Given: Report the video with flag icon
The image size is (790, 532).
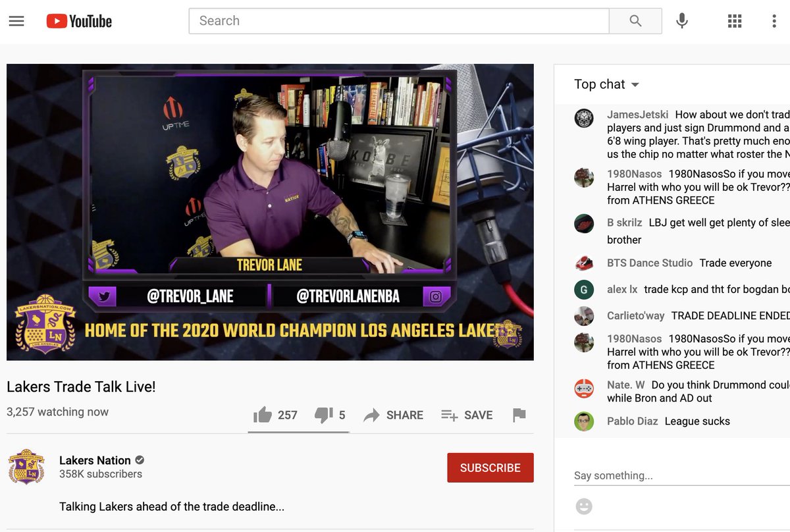Looking at the screenshot, I should [x=519, y=415].
